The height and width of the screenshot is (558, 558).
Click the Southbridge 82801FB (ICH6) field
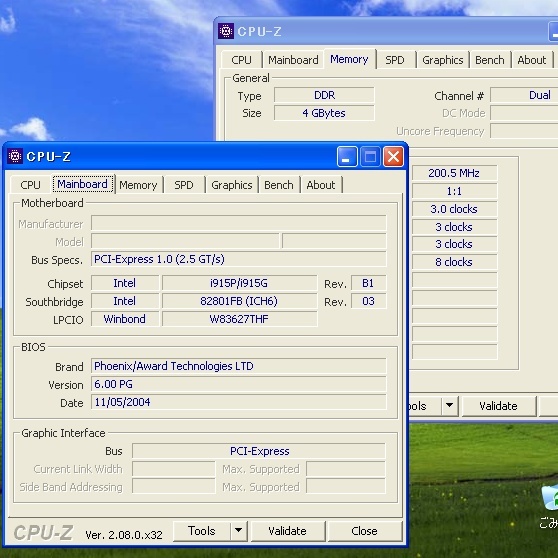coord(239,301)
